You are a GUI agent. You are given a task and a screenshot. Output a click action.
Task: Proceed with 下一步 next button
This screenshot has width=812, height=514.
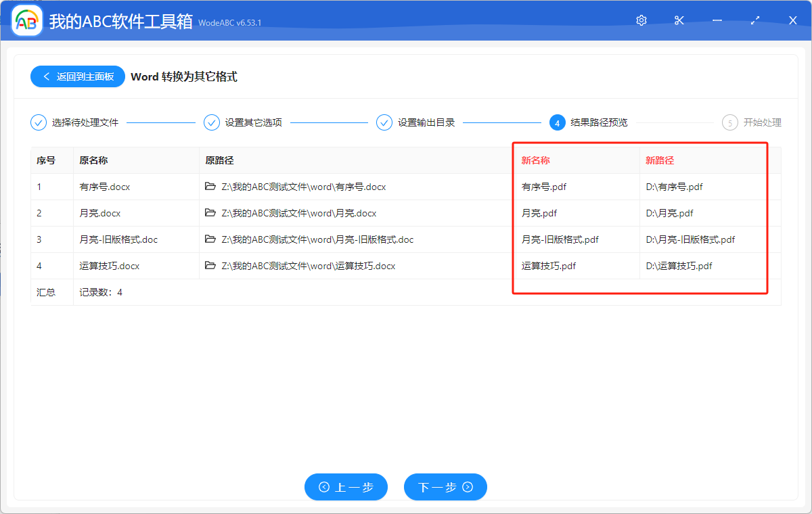click(445, 487)
